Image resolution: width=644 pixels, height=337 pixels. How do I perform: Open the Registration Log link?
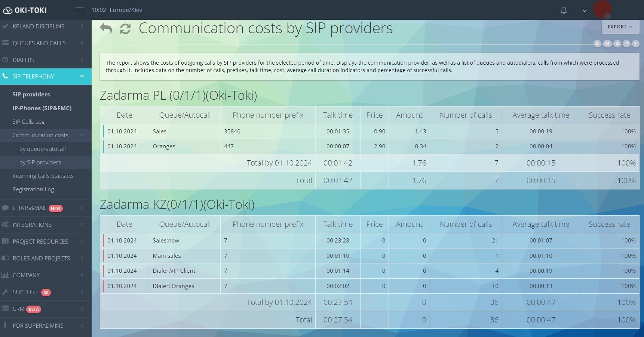[x=33, y=189]
